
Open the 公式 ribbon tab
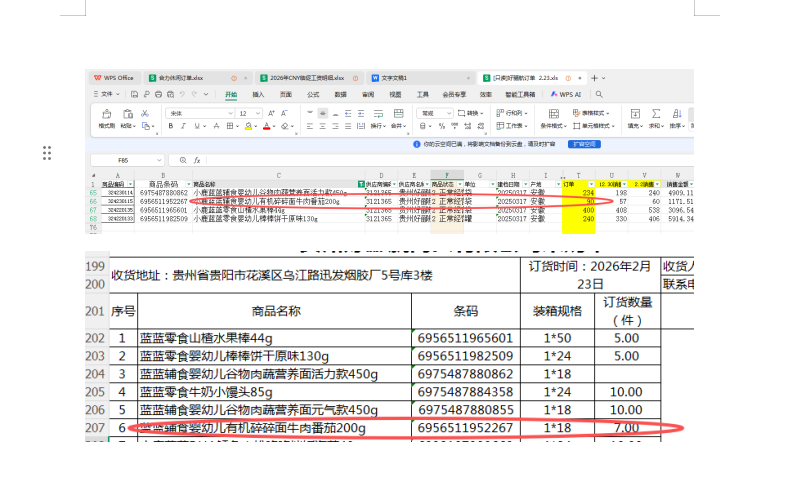pyautogui.click(x=313, y=94)
